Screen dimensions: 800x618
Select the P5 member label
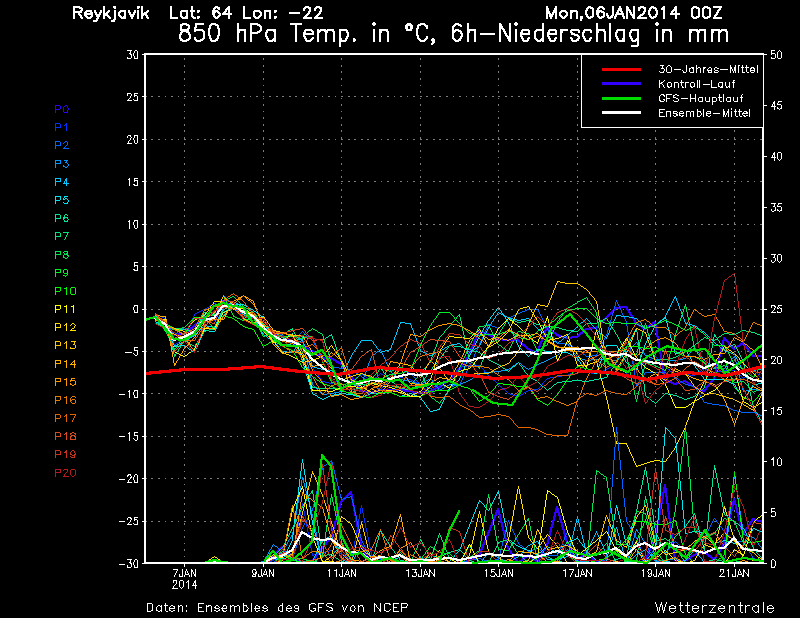(x=62, y=200)
